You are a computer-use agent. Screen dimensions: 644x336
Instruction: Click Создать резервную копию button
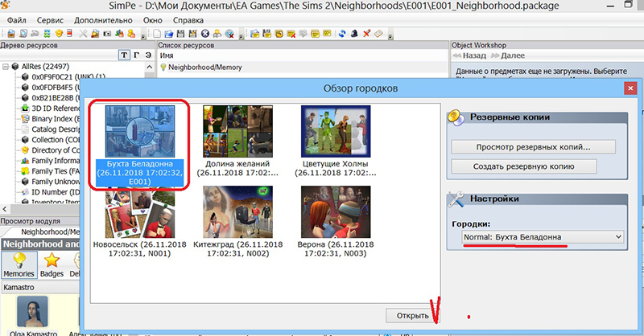(x=523, y=166)
